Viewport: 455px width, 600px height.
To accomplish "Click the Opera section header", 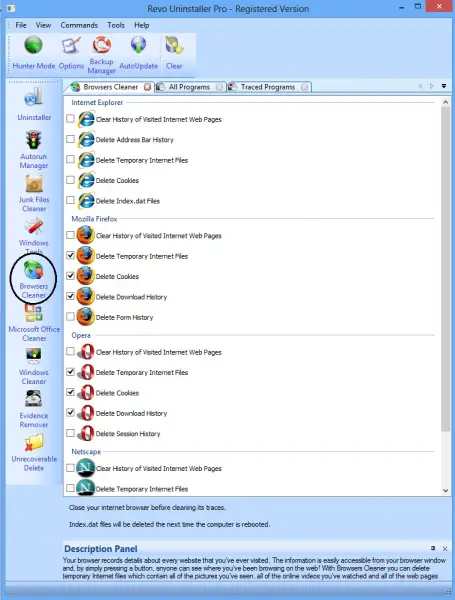I will pyautogui.click(x=81, y=335).
